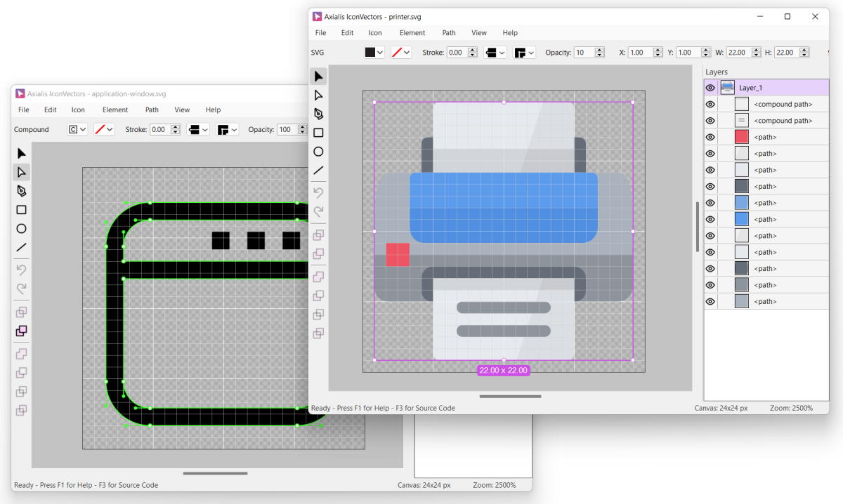Select the Pen tool in application-window.svg window
843x504 pixels.
tap(21, 191)
